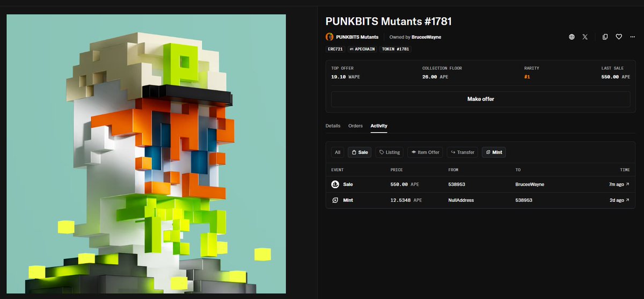Click the APECHAIN badge
Viewport: 644px width, 299px height.
362,49
